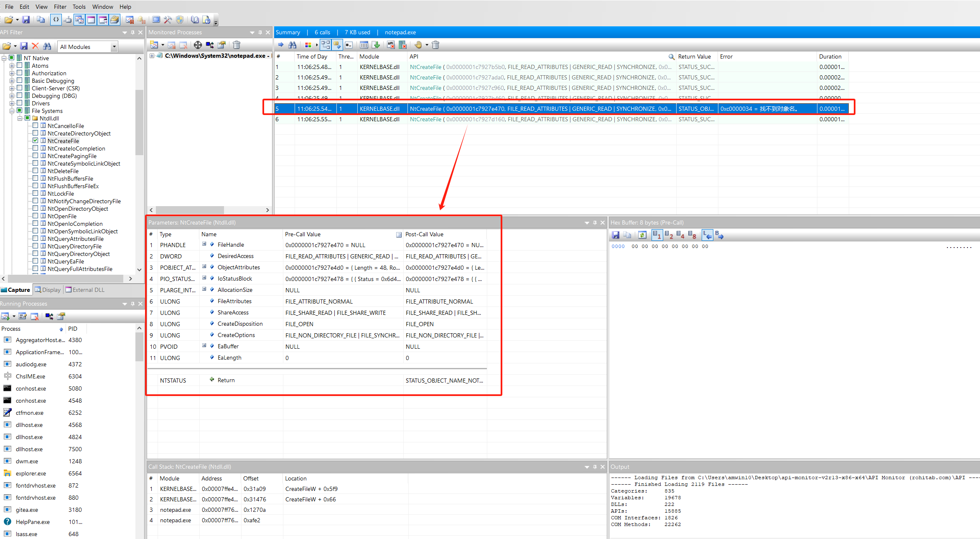
Task: Click the binoculars find icon in API Filter
Action: pyautogui.click(x=47, y=46)
